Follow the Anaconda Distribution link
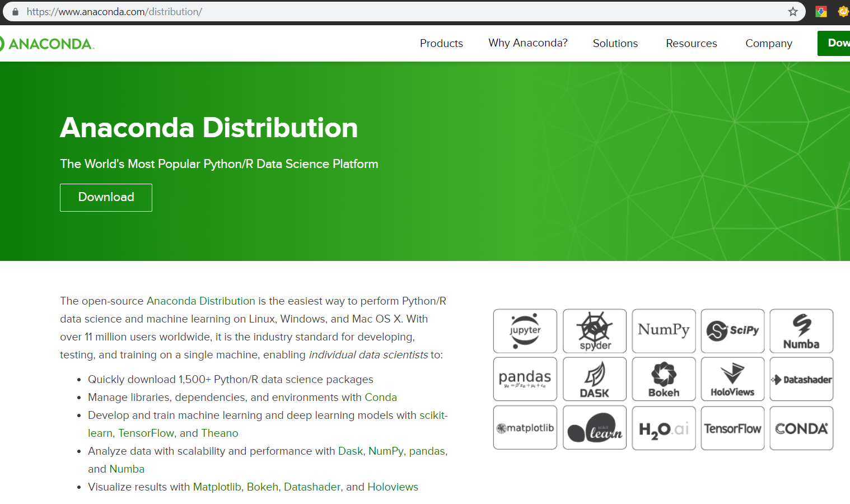The height and width of the screenshot is (504, 850). (200, 301)
